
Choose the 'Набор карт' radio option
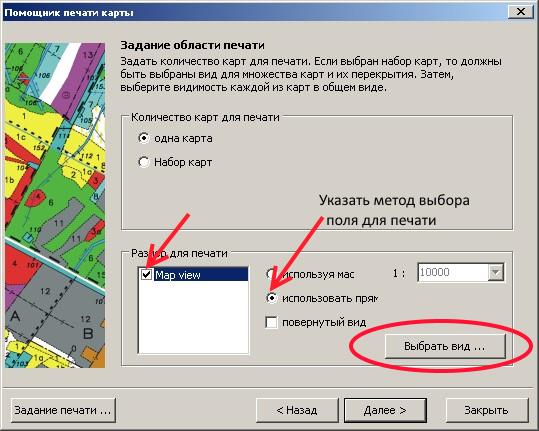144,162
